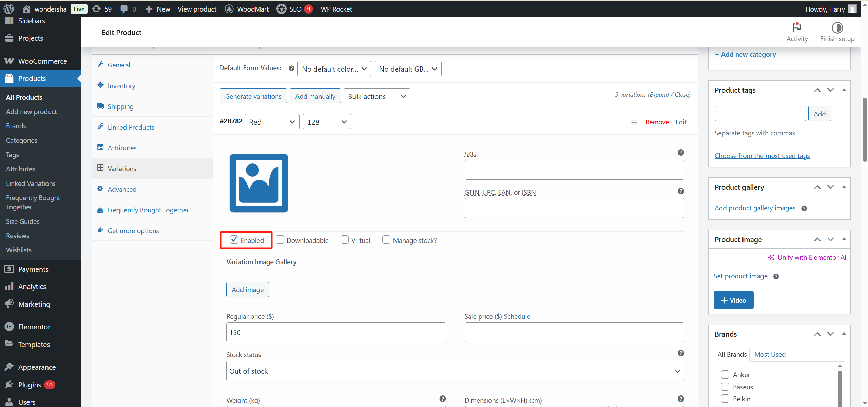Click the variation image placeholder thumbnail
Image resolution: width=868 pixels, height=407 pixels.
coord(258,183)
